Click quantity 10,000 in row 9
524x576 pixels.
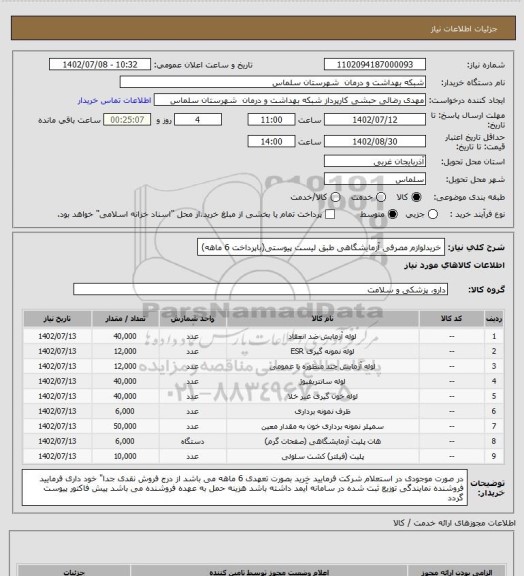(x=125, y=456)
